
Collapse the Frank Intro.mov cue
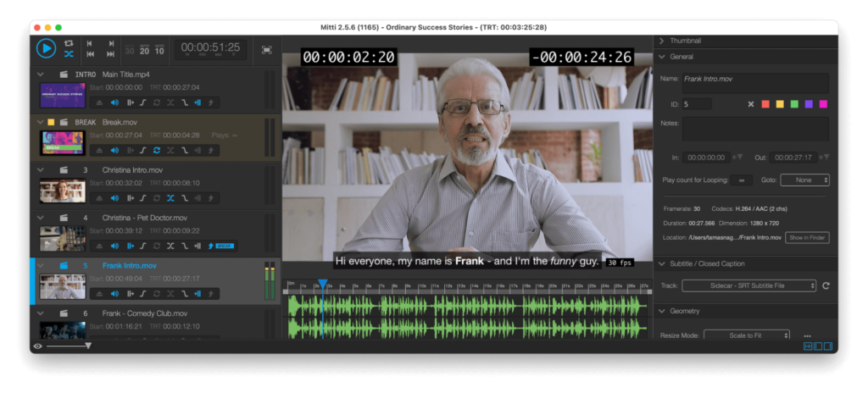coord(40,265)
